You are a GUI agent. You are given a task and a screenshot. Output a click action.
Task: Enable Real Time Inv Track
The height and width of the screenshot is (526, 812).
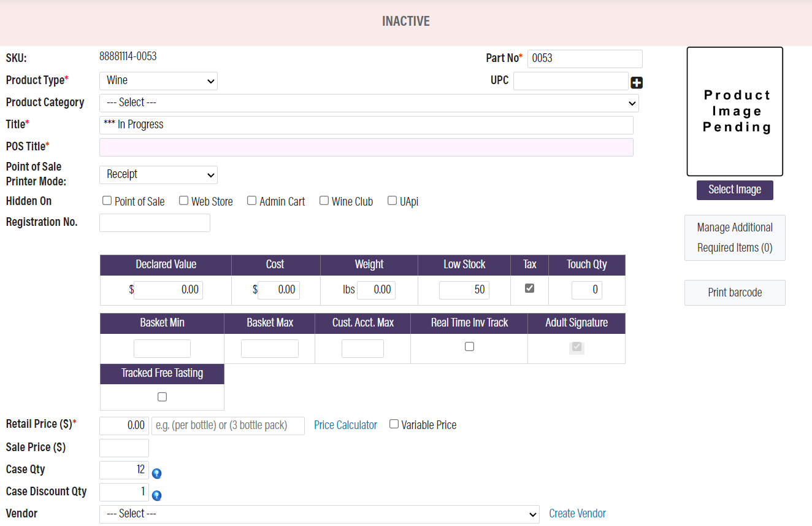(x=469, y=346)
